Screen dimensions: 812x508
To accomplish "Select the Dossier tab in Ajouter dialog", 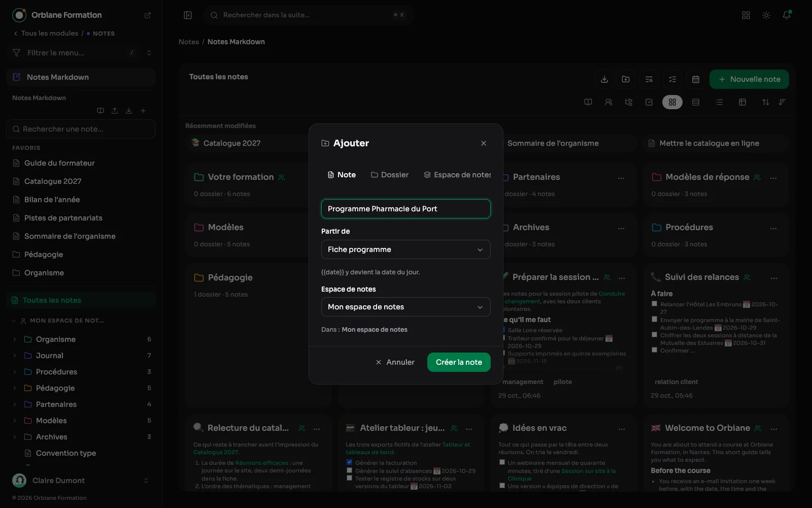I will tap(390, 175).
